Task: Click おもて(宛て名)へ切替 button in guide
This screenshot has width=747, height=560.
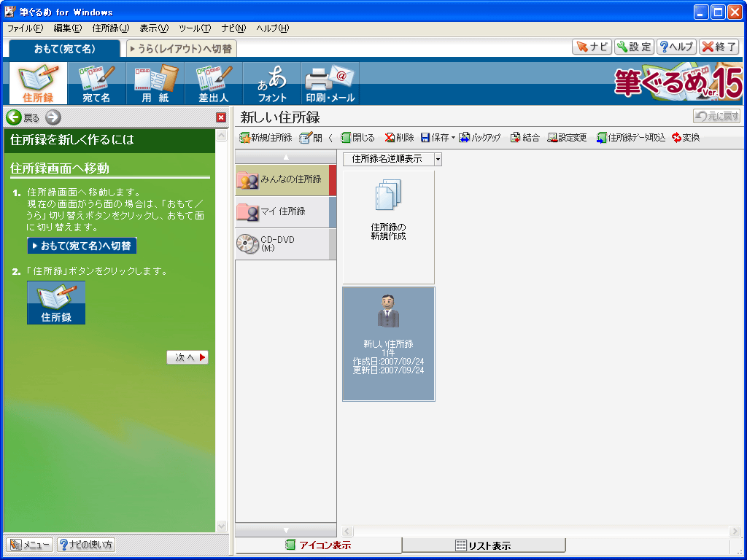Action: click(82, 246)
